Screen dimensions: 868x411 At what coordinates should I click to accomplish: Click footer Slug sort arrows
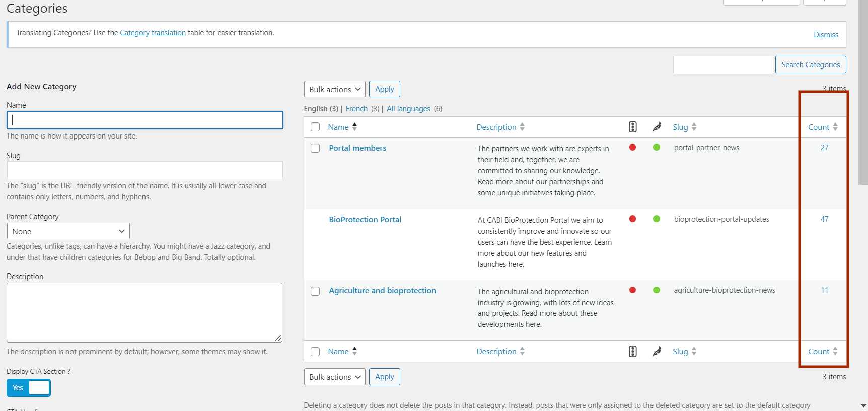[694, 351]
